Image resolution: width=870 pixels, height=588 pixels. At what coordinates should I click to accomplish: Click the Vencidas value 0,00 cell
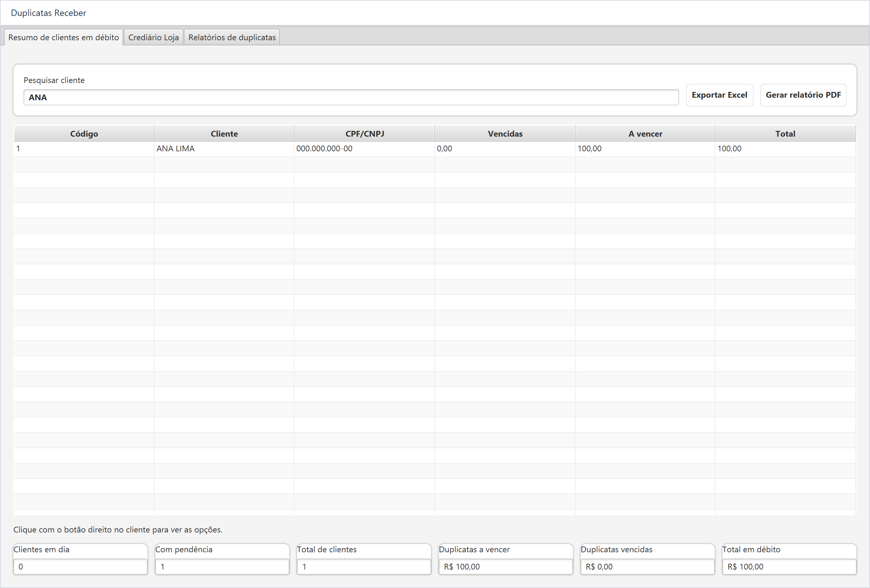coord(505,149)
